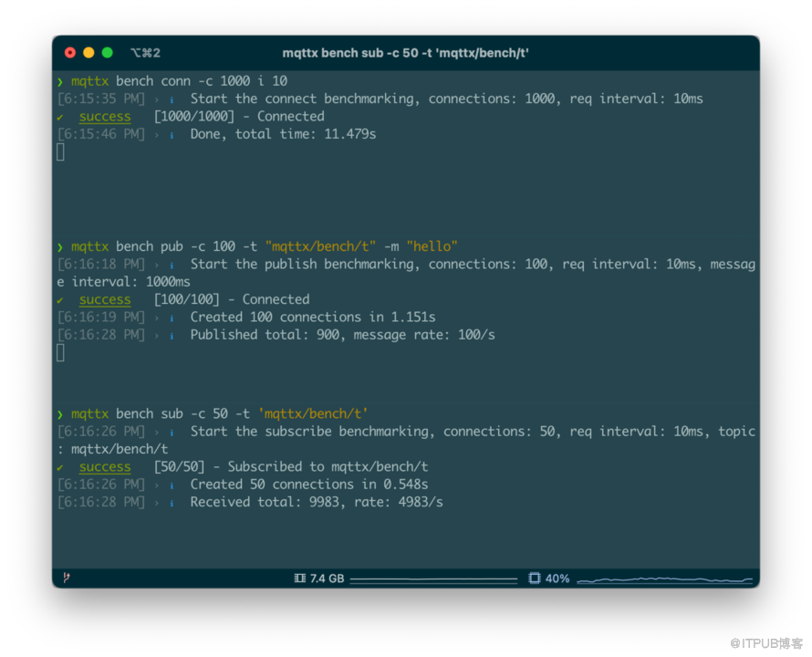Click the memory usage graph line
This screenshot has height=657, width=812.
[433, 579]
